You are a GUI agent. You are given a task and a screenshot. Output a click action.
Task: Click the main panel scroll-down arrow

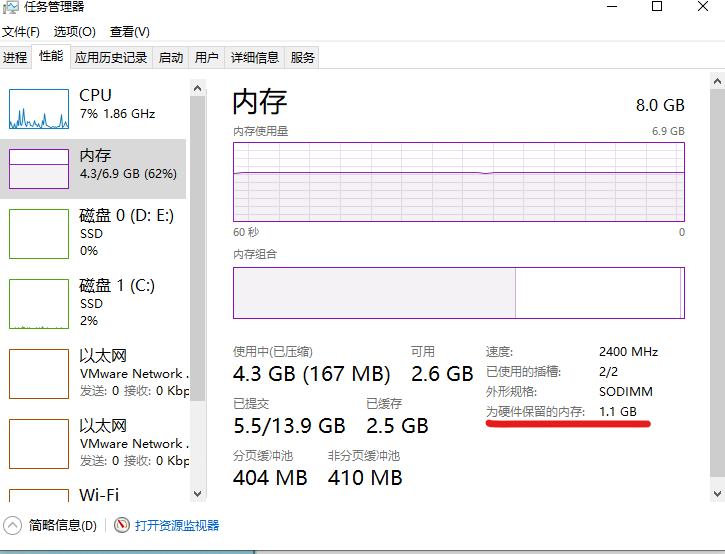coord(717,494)
